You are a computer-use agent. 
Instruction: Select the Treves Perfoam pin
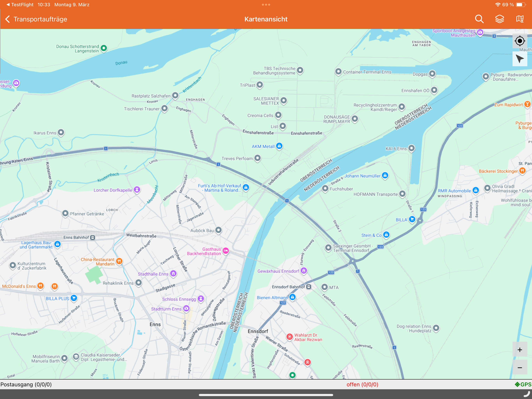(x=257, y=158)
